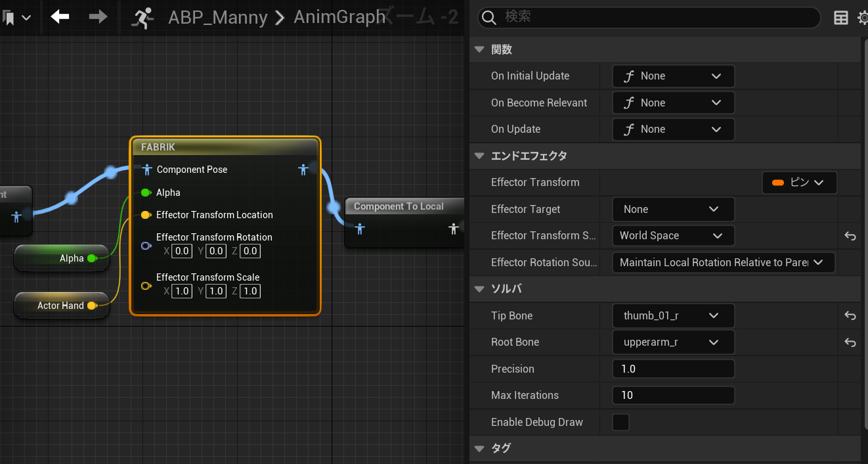
Task: Go forward with the right arrow
Action: (98, 16)
